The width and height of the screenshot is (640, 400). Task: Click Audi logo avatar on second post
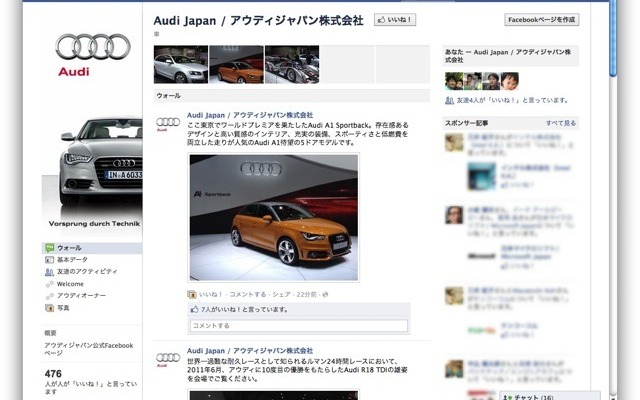[168, 359]
